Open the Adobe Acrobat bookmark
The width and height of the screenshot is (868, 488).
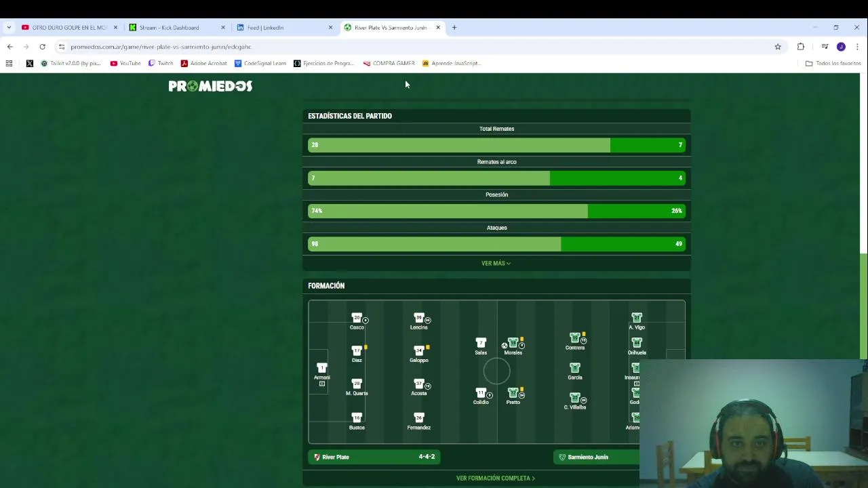pos(203,63)
